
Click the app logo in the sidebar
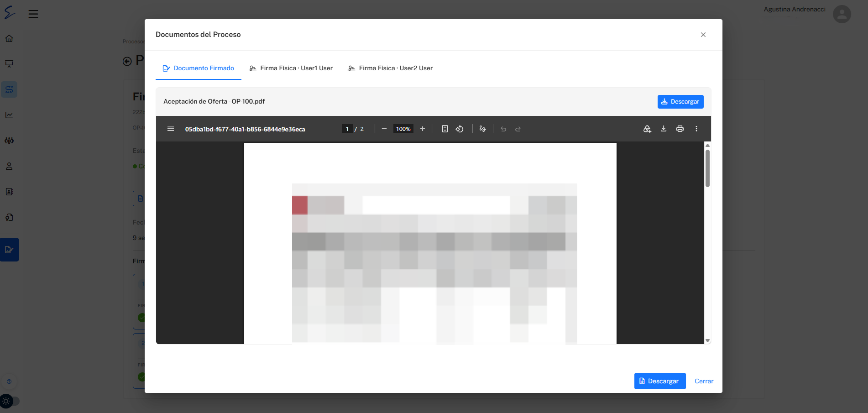[10, 12]
